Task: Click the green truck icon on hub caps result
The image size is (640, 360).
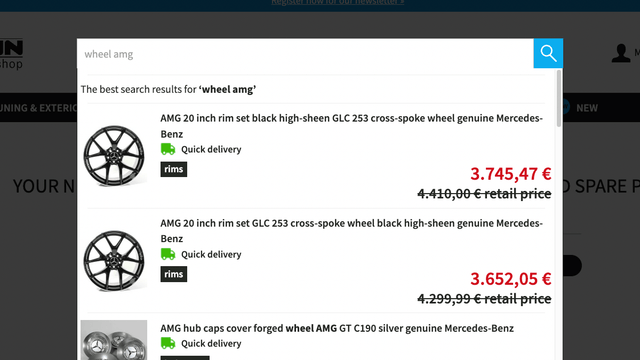Action: (x=168, y=343)
